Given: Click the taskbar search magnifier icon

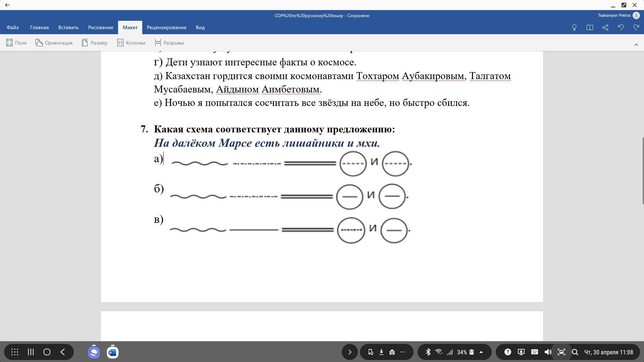Looking at the screenshot, I should point(575,352).
